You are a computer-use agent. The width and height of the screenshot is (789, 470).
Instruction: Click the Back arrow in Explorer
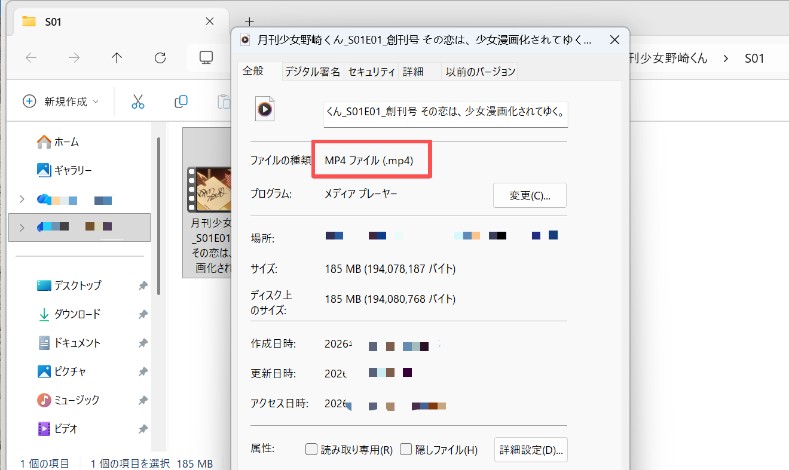[x=31, y=58]
